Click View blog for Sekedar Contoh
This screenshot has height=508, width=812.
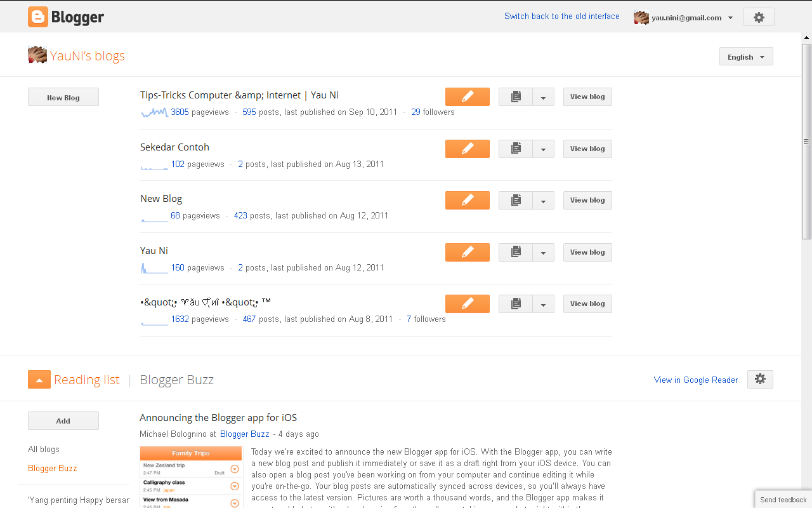click(x=587, y=149)
